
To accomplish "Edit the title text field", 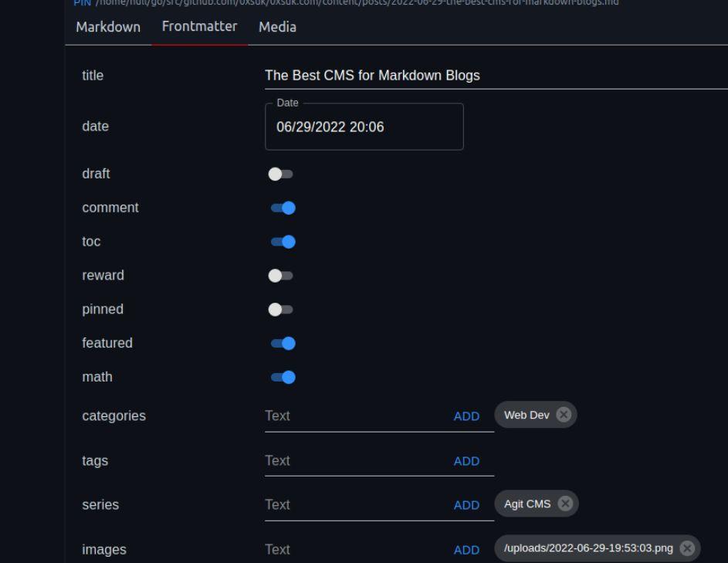I will tap(496, 76).
